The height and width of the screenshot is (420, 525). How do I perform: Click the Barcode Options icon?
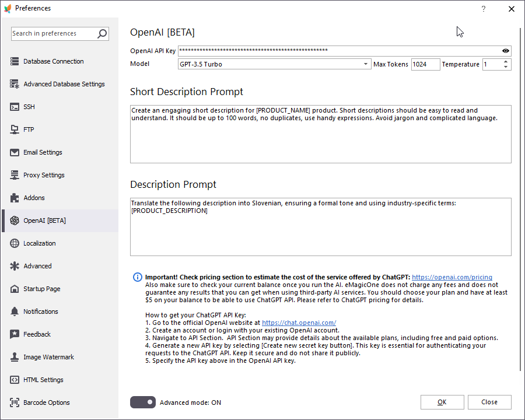[x=15, y=402]
